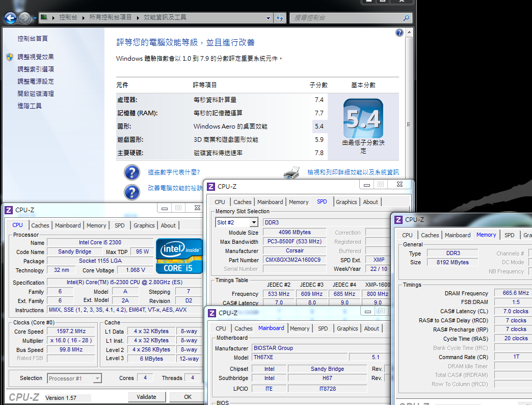Open the 這些數字代表什麼? link

[x=174, y=172]
